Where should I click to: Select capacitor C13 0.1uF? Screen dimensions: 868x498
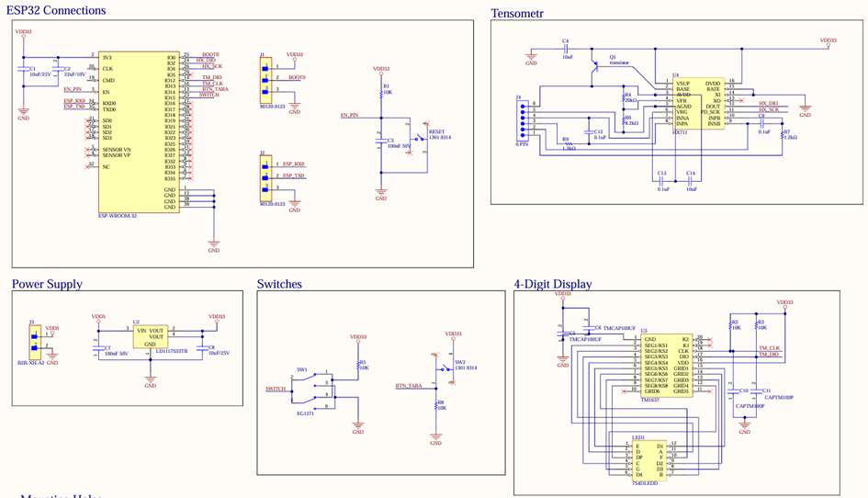[x=661, y=181]
